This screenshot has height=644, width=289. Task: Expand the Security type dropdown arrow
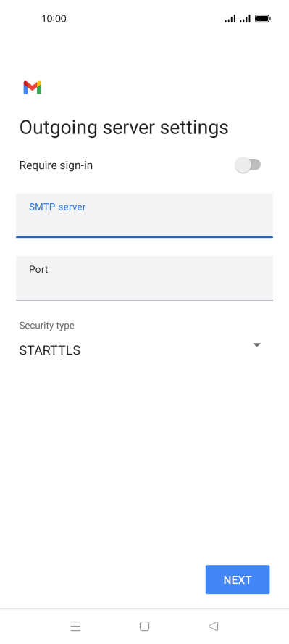point(256,345)
